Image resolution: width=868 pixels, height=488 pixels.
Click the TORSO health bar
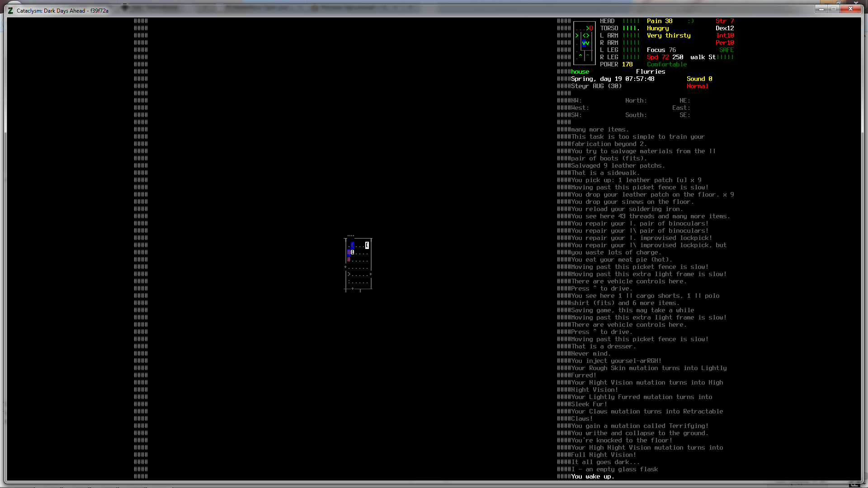[x=631, y=28]
